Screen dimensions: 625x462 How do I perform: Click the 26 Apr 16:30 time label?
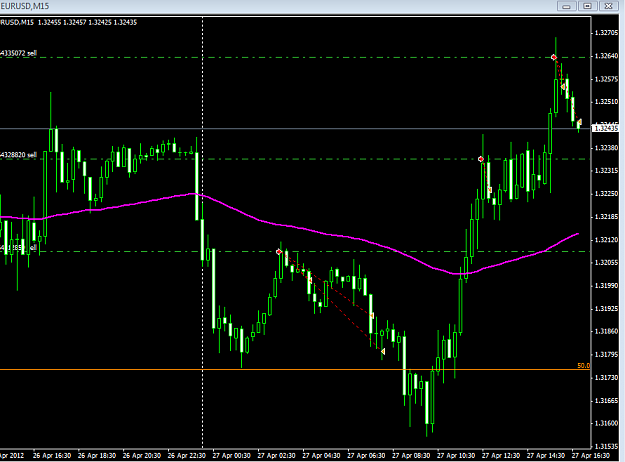click(x=52, y=455)
